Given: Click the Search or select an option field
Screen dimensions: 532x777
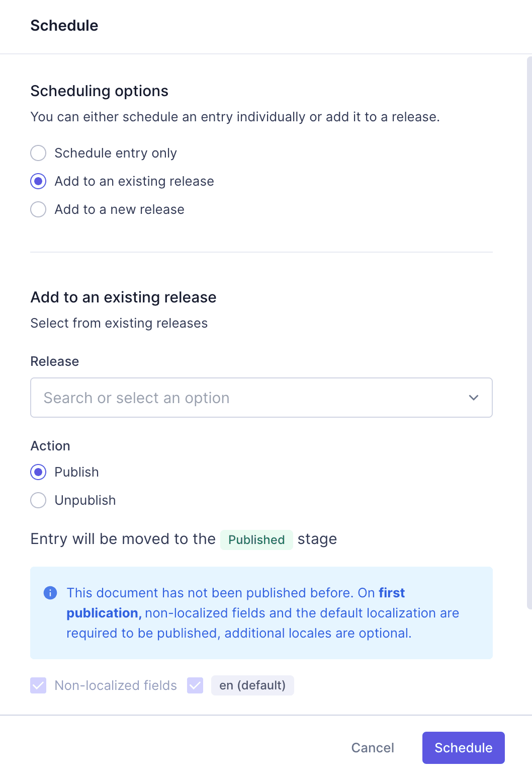Looking at the screenshot, I should click(x=241, y=398).
